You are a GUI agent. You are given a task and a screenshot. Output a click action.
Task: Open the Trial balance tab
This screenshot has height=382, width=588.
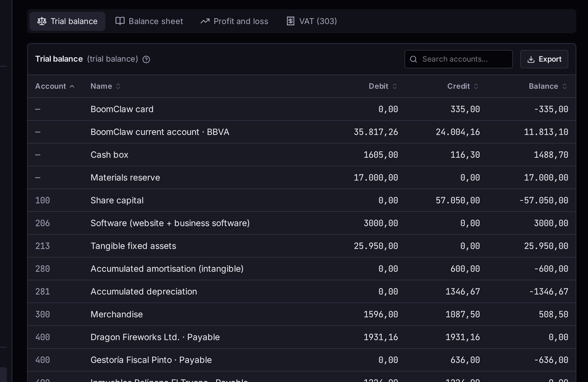[x=67, y=21]
